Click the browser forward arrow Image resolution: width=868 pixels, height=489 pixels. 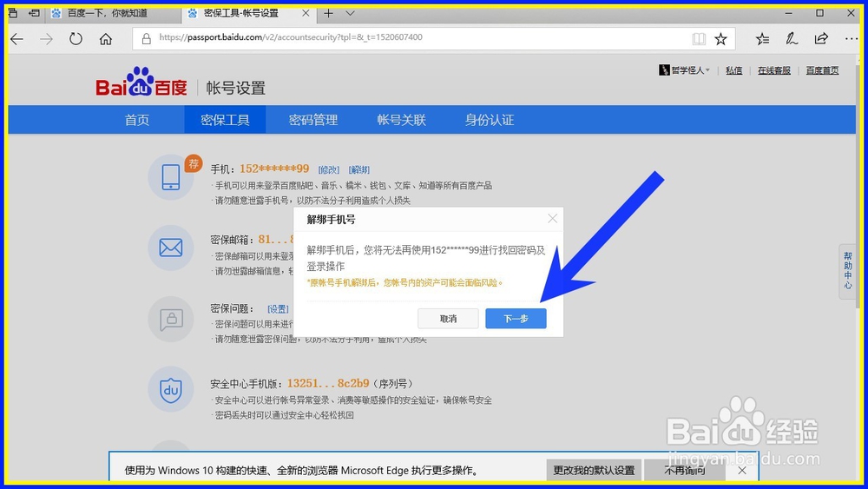click(47, 39)
